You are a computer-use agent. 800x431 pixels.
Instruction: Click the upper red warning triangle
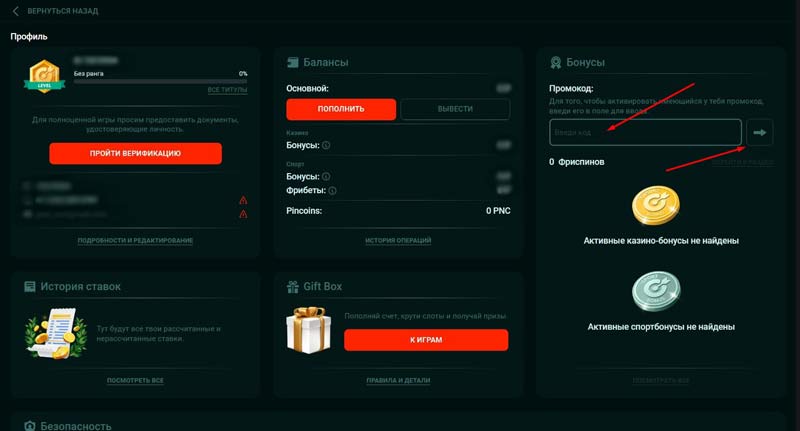pyautogui.click(x=243, y=200)
